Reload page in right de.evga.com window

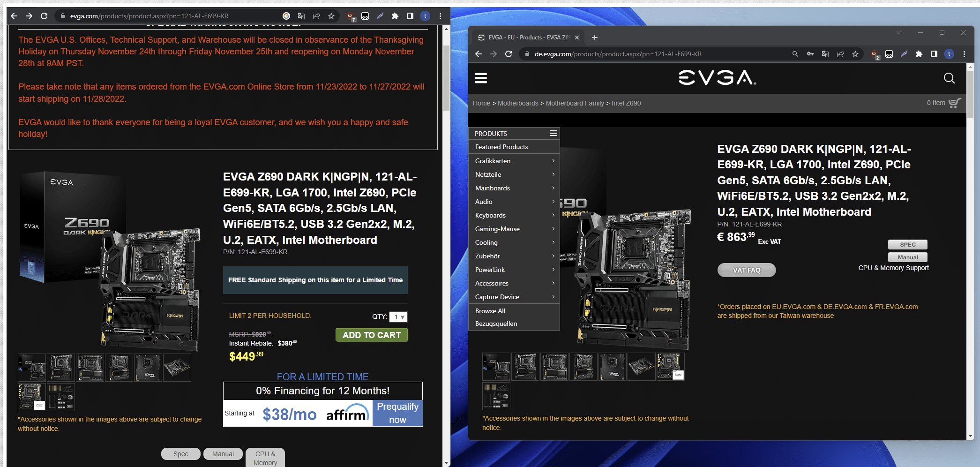point(509,54)
